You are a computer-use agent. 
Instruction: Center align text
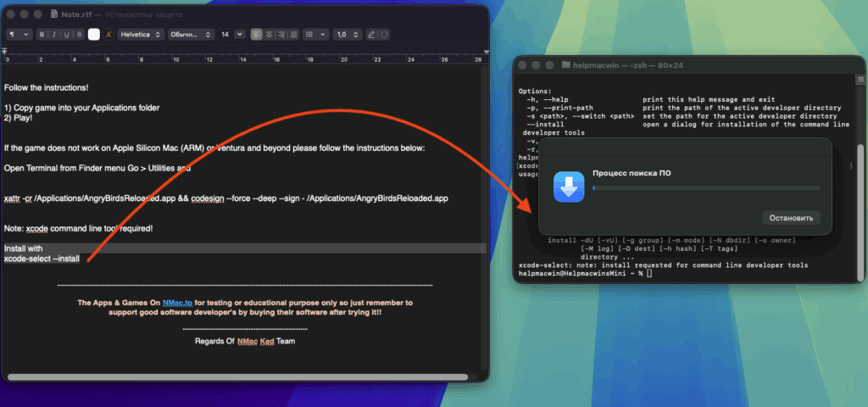(269, 34)
